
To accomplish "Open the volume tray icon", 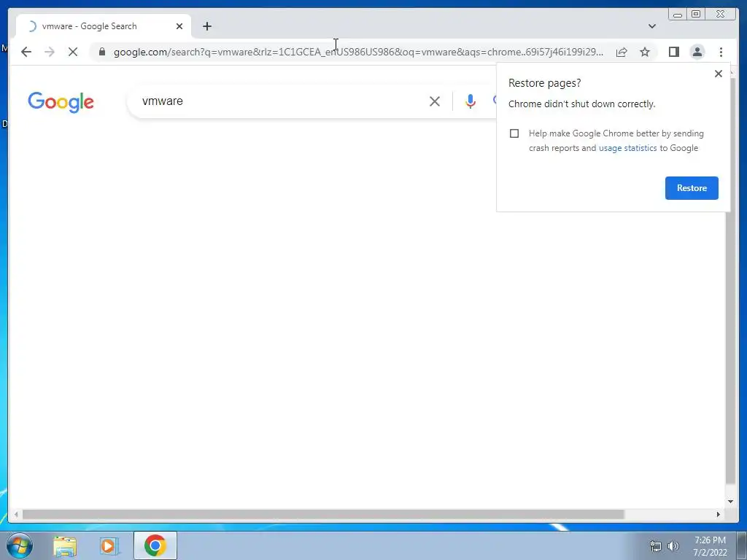I will (x=673, y=546).
